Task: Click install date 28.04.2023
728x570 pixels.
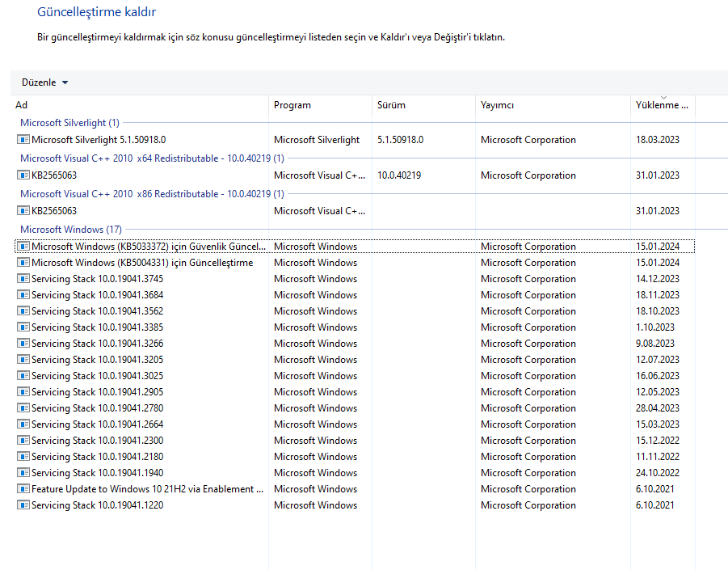Action: click(x=658, y=407)
